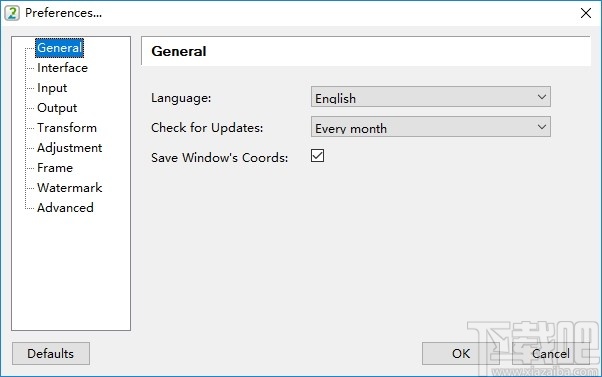Open the Check for Updates dropdown
The height and width of the screenshot is (377, 602).
(431, 127)
